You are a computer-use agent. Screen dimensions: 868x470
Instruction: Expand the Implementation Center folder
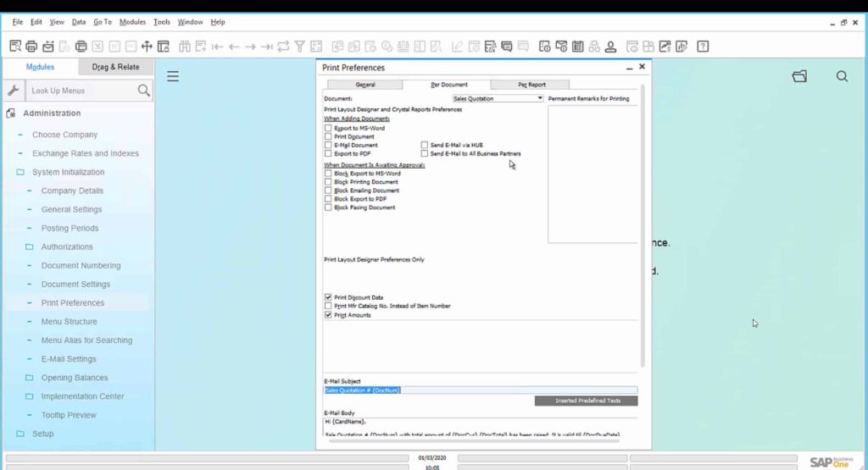pos(30,396)
